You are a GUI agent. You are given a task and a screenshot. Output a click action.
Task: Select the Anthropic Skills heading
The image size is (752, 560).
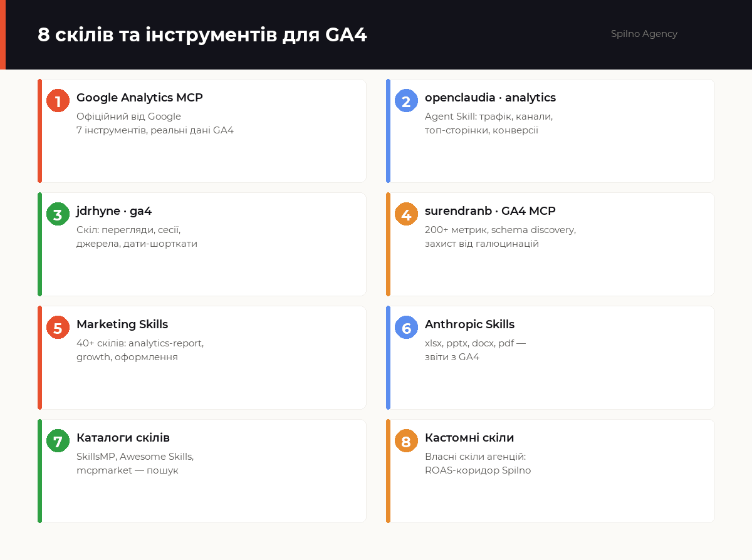(469, 324)
